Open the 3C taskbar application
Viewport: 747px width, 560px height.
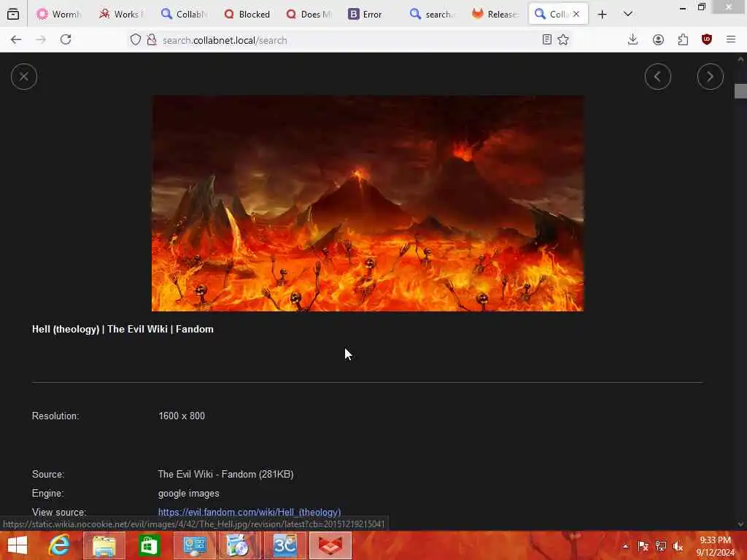[285, 545]
